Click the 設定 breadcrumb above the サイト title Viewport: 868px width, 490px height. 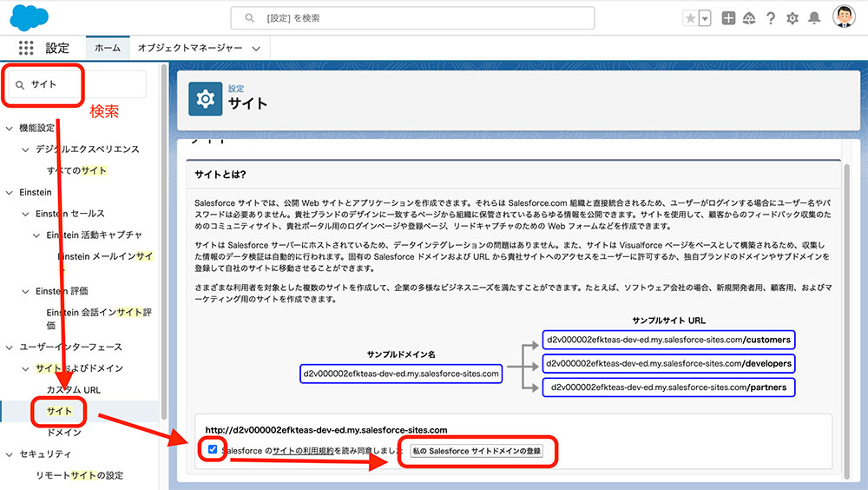click(236, 88)
